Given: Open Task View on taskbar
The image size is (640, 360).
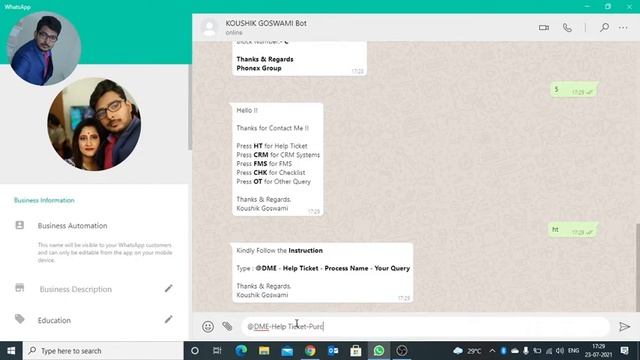Looking at the screenshot, I should (217, 351).
